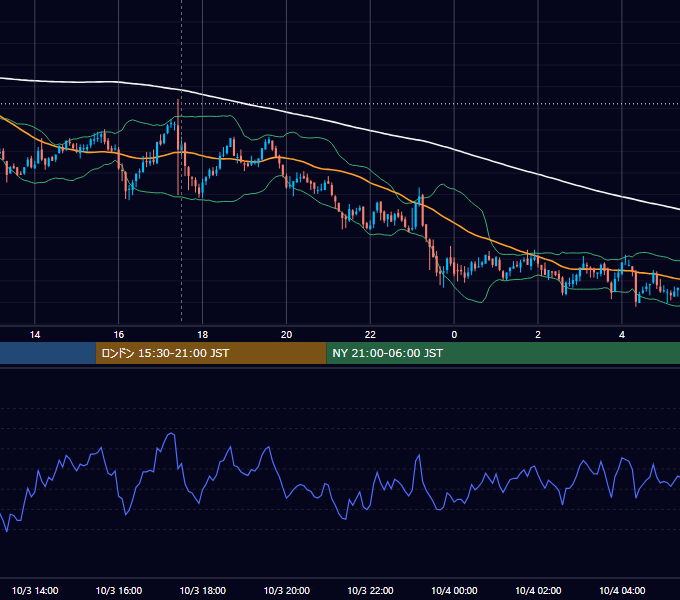The width and height of the screenshot is (680, 600).
Task: Click the 2 hour label on time axis
Action: (538, 335)
